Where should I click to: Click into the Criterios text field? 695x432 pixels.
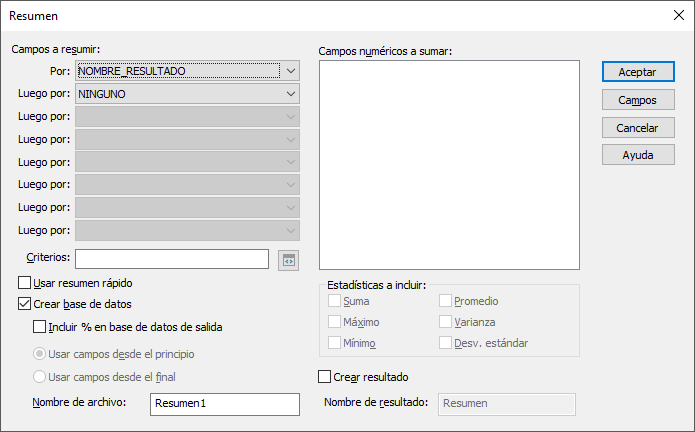(172, 260)
